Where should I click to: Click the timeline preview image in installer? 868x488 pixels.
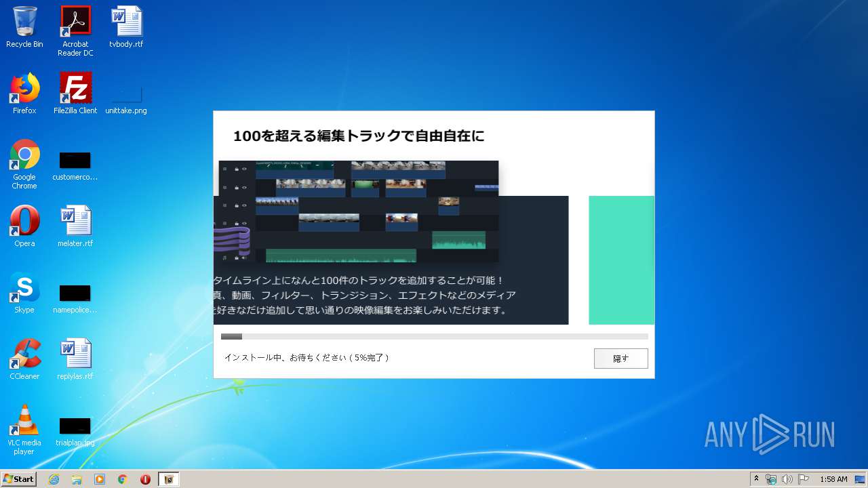358,211
